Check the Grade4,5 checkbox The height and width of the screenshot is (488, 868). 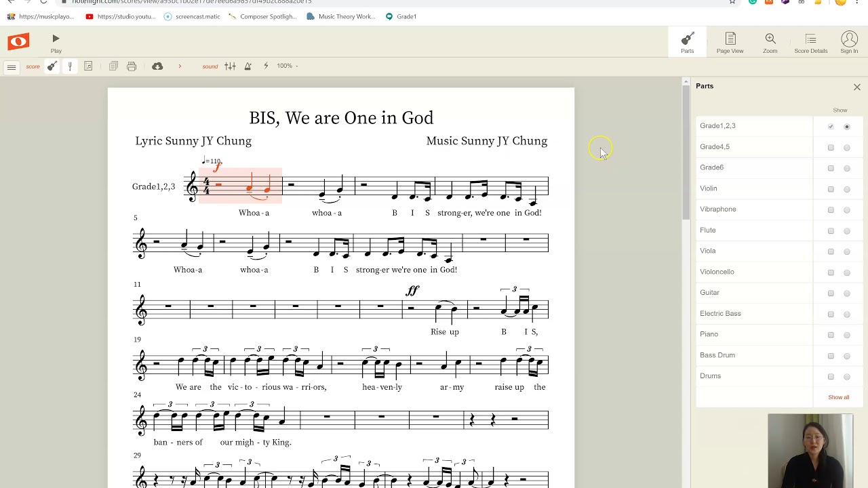831,148
